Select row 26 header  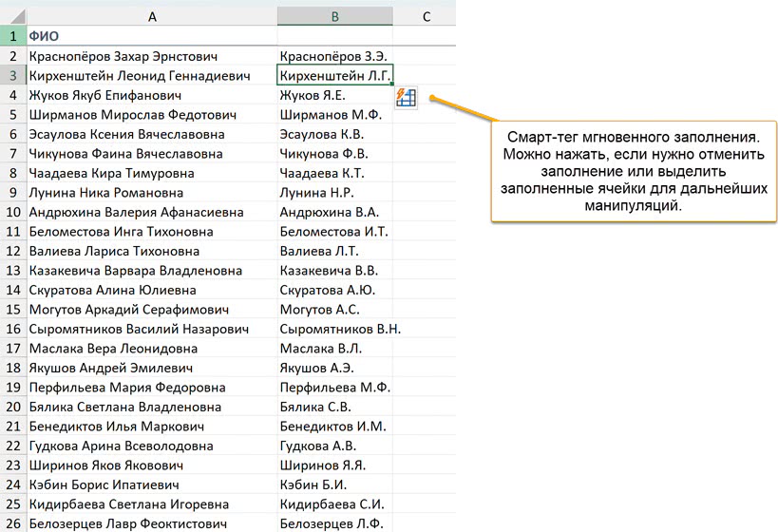(13, 523)
